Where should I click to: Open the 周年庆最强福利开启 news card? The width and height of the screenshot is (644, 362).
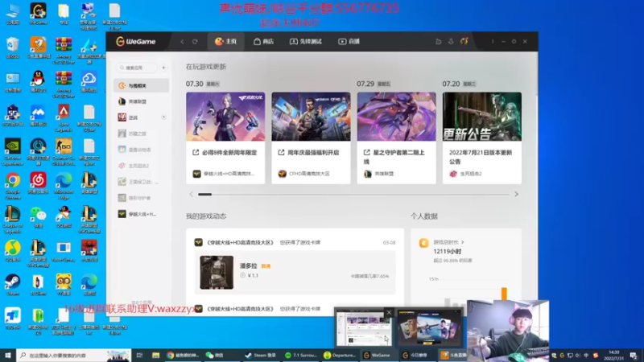pos(311,138)
